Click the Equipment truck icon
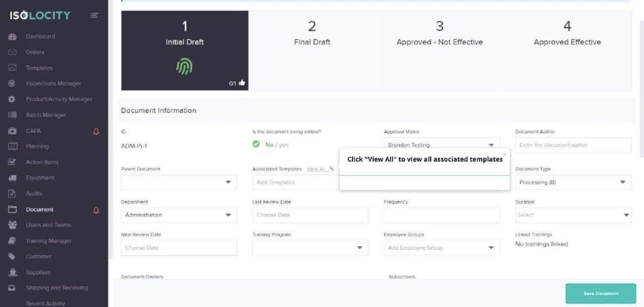 [12, 178]
